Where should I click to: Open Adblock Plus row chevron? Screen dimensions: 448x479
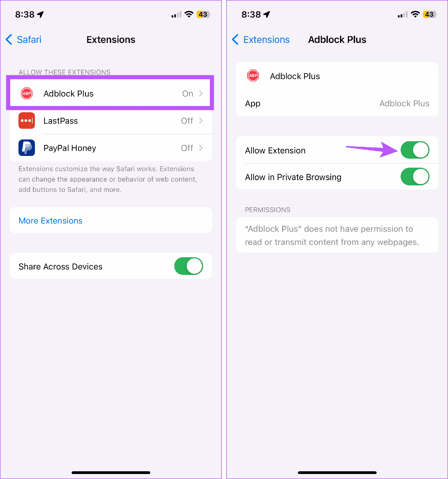point(201,94)
